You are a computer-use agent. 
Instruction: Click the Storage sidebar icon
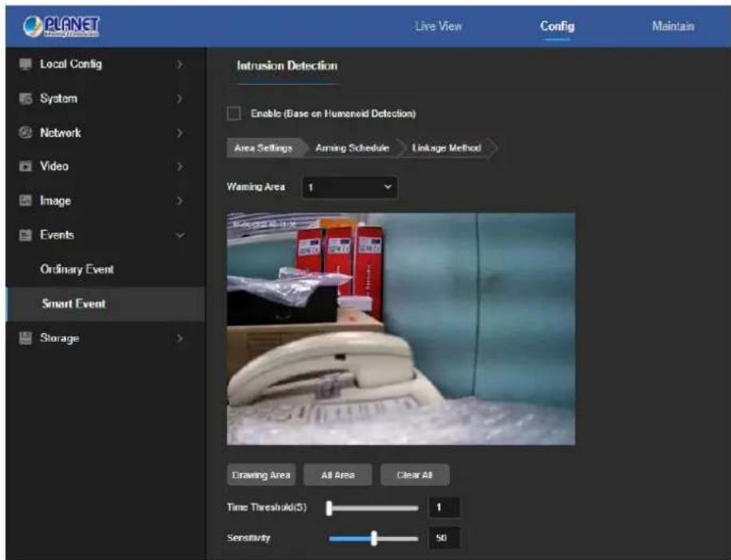point(26,338)
